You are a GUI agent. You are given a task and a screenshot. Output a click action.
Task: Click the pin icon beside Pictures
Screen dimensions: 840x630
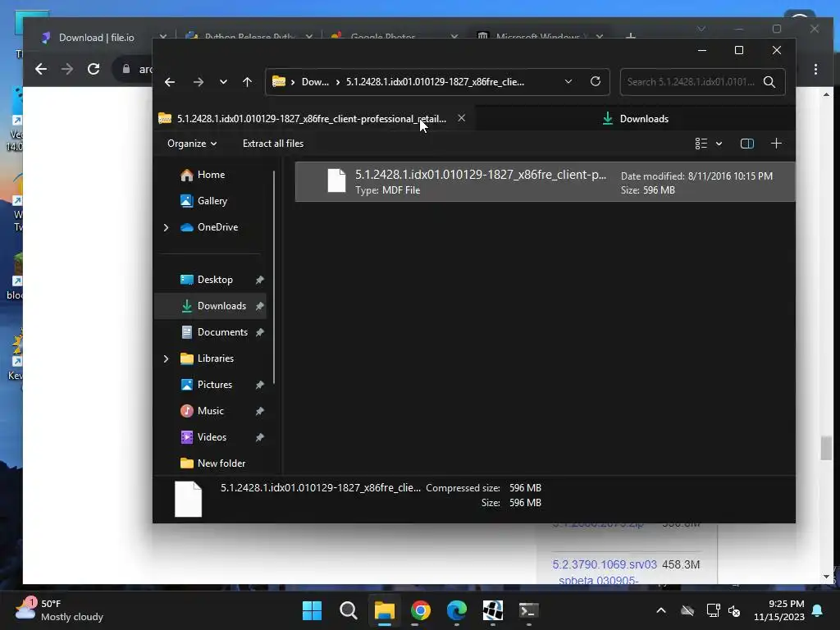coord(260,385)
